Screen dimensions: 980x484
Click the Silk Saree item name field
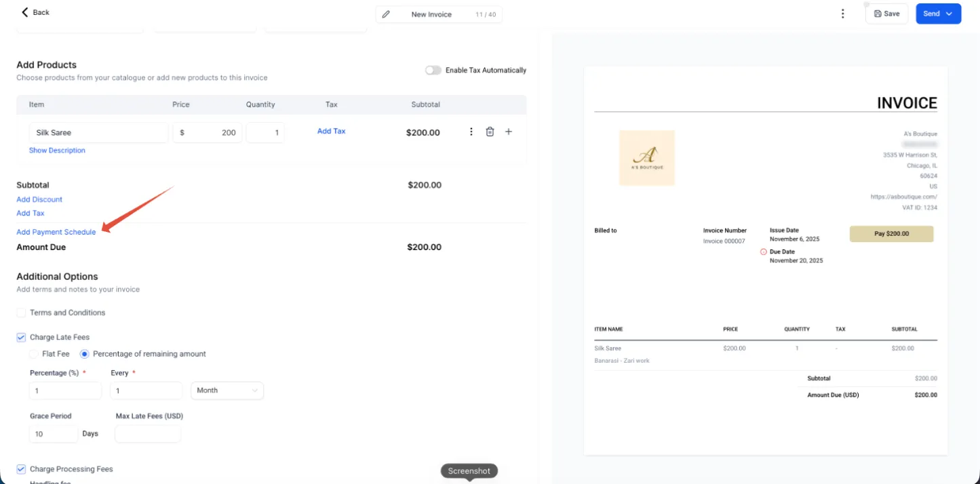[x=98, y=133]
